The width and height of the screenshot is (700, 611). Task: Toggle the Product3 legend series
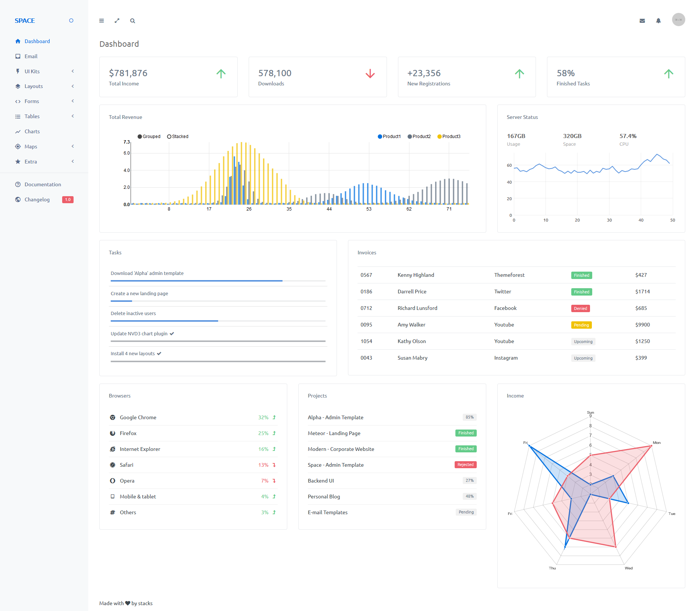click(x=449, y=137)
